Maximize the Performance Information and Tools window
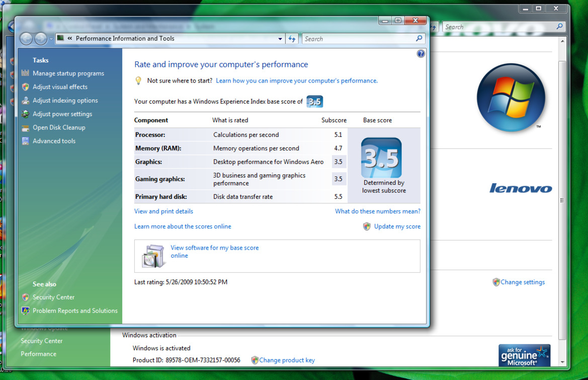 click(x=398, y=21)
